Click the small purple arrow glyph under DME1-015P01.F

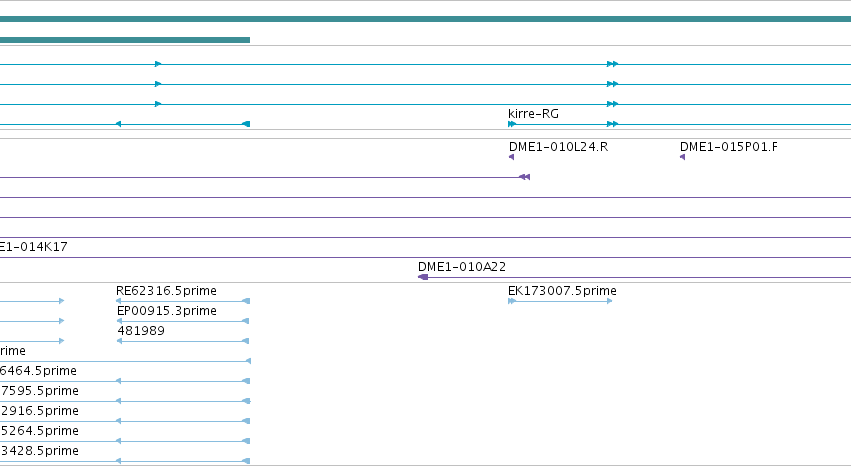682,157
